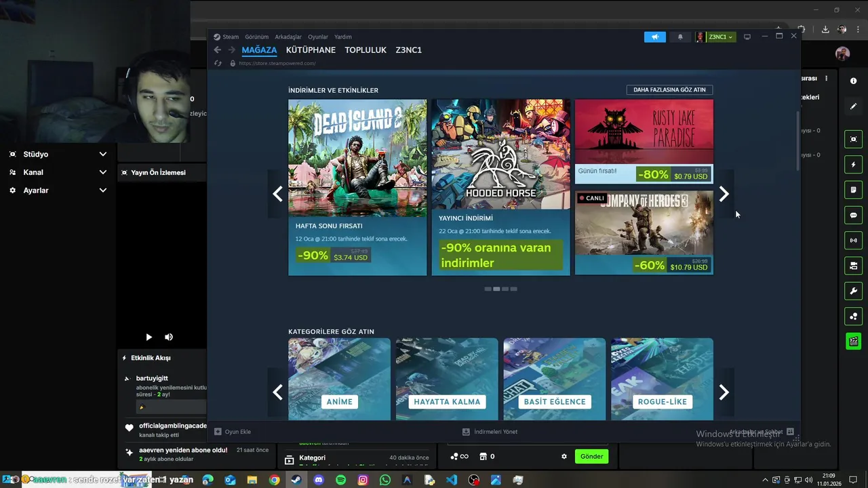
Task: Mute the stream preview volume
Action: pyautogui.click(x=169, y=337)
